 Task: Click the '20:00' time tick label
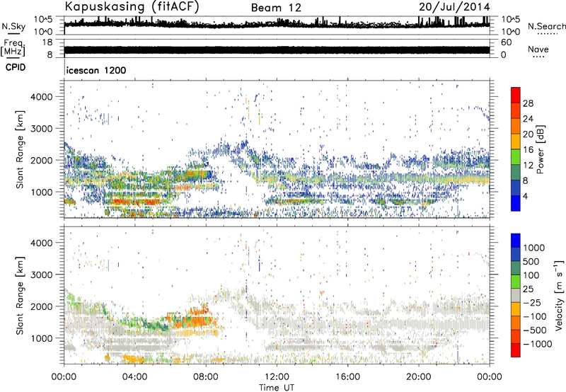[x=419, y=377]
